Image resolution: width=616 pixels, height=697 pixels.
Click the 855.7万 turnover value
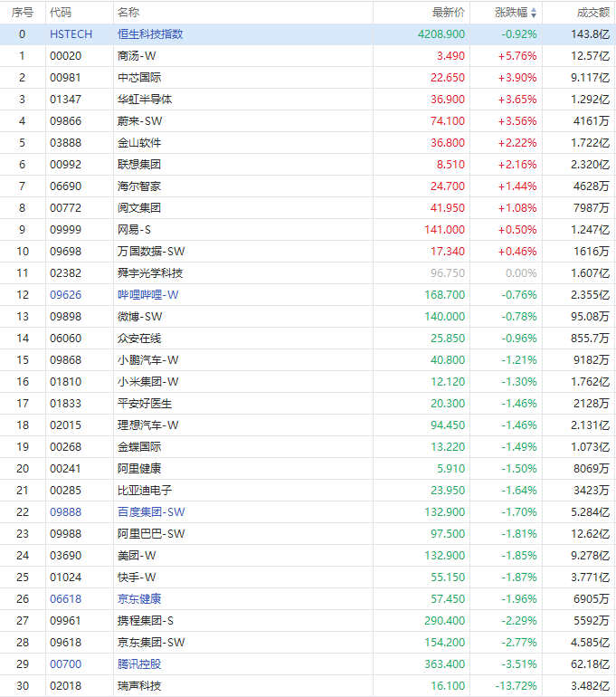tap(591, 339)
